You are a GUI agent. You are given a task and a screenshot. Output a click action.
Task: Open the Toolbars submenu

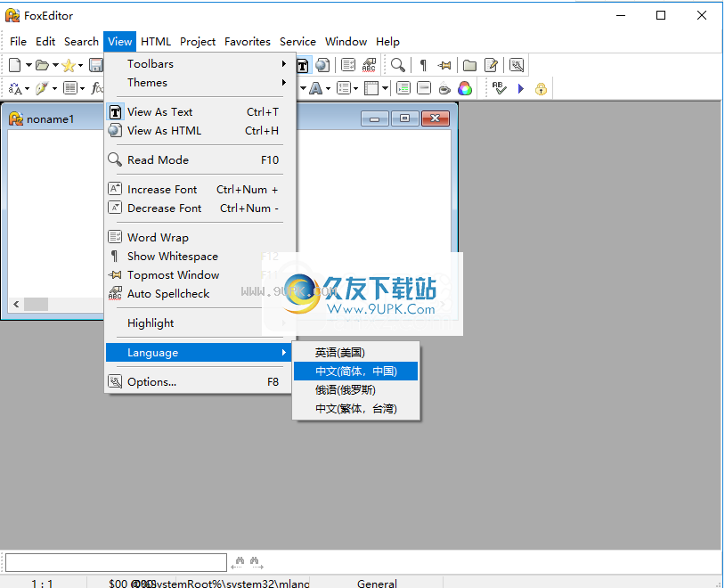pyautogui.click(x=200, y=64)
